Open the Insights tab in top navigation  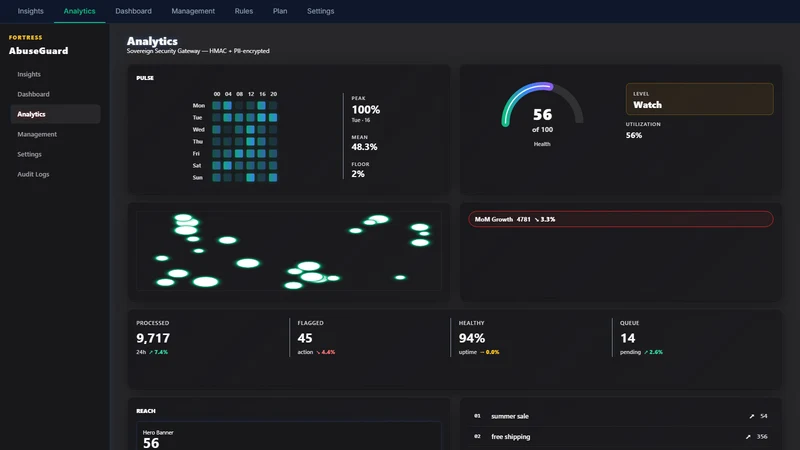[31, 11]
